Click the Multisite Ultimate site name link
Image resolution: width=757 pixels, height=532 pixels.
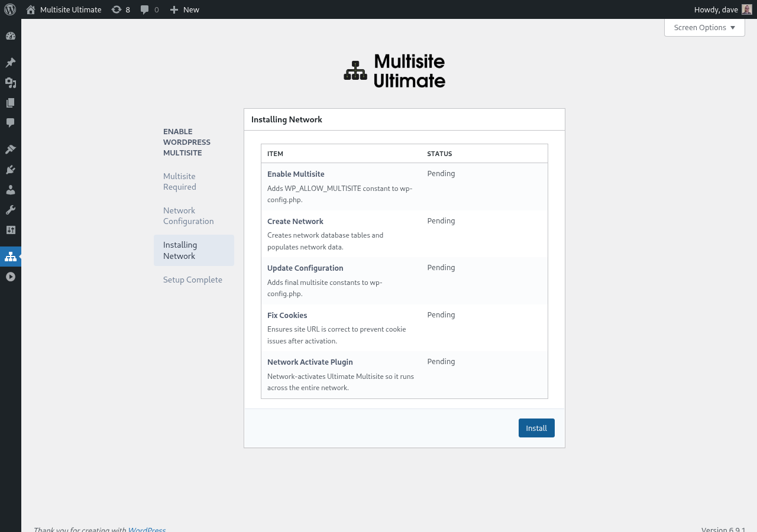pyautogui.click(x=71, y=9)
